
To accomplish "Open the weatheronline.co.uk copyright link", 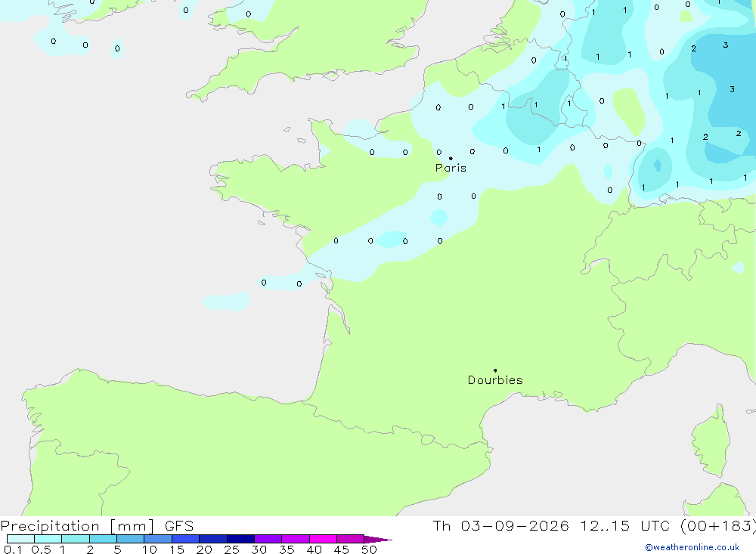I will [692, 547].
